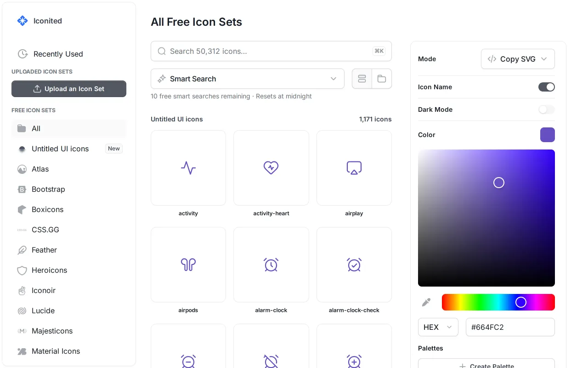The width and height of the screenshot is (588, 368).
Task: Click the Untitled UI icons section heading
Action: click(x=177, y=119)
